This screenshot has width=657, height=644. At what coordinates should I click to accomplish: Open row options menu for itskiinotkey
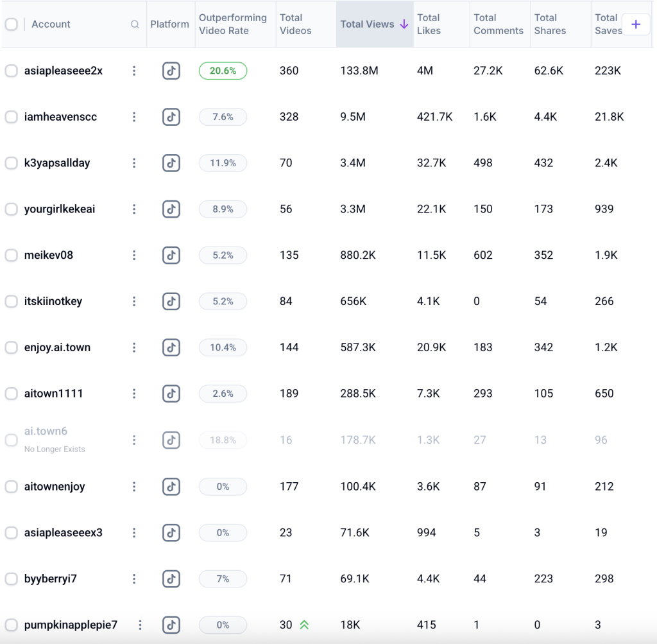coord(134,301)
